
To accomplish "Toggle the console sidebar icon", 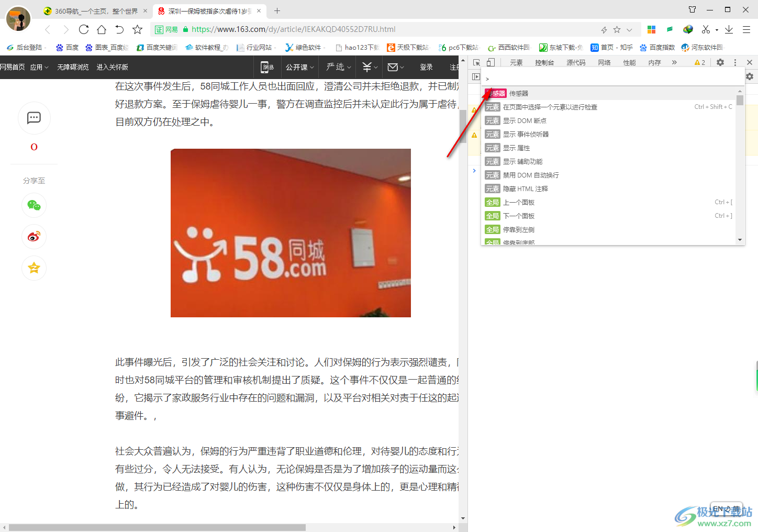I will coord(476,76).
